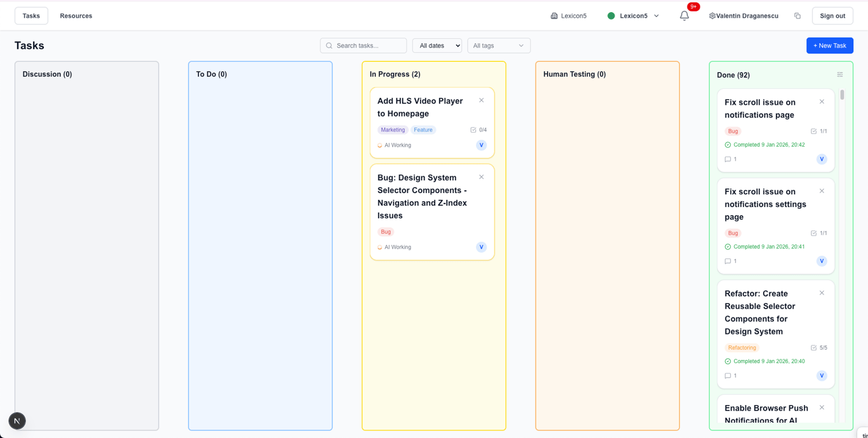The height and width of the screenshot is (438, 868).
Task: Click the N circle in the bottom-left corner
Action: pos(17,421)
